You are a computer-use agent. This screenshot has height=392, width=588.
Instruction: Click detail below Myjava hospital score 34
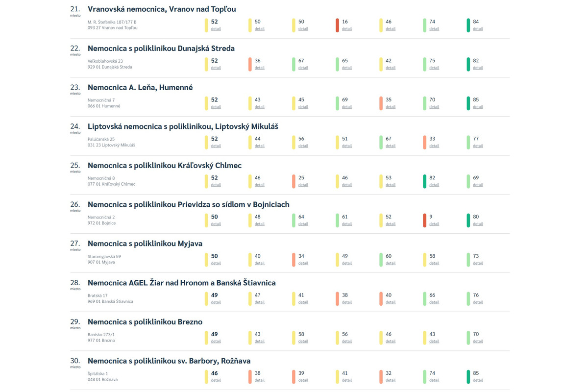(303, 263)
